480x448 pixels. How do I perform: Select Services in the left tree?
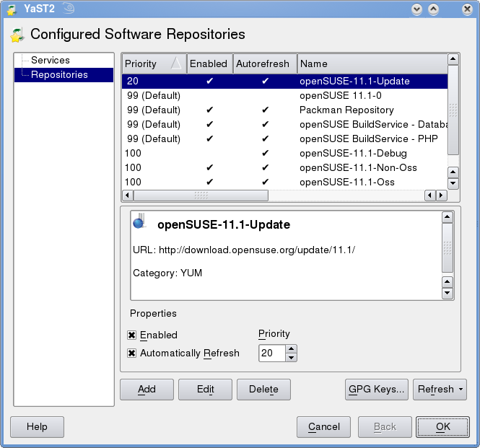point(51,60)
